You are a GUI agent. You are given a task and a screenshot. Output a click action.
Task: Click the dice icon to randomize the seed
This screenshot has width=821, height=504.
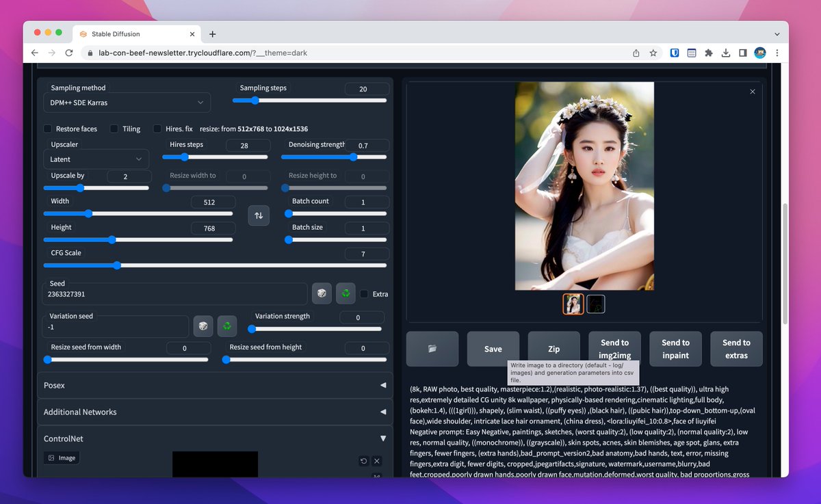(322, 293)
